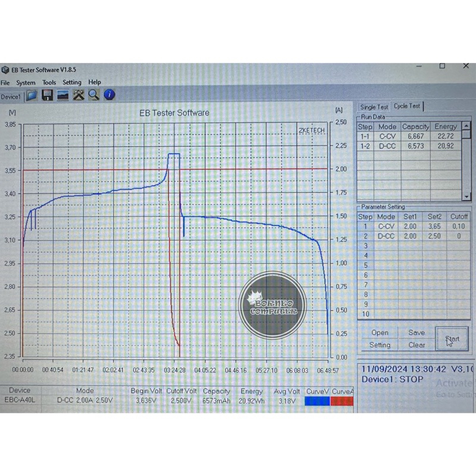The width and height of the screenshot is (476, 476).
Task: Select the Device1 tab
Action: pos(11,96)
